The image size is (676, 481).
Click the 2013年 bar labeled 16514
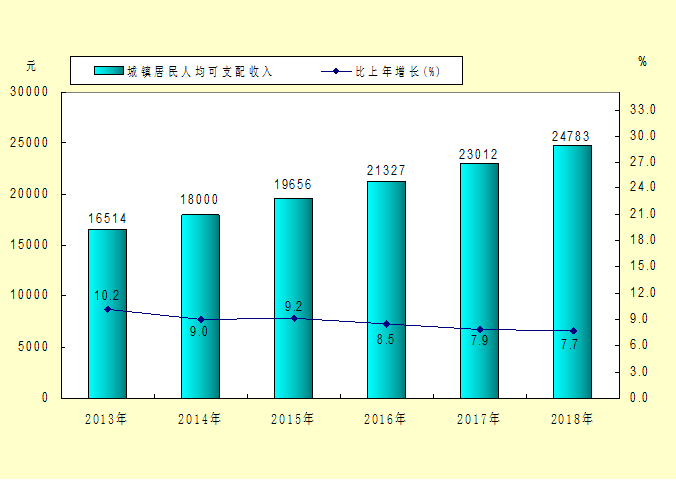click(x=107, y=314)
